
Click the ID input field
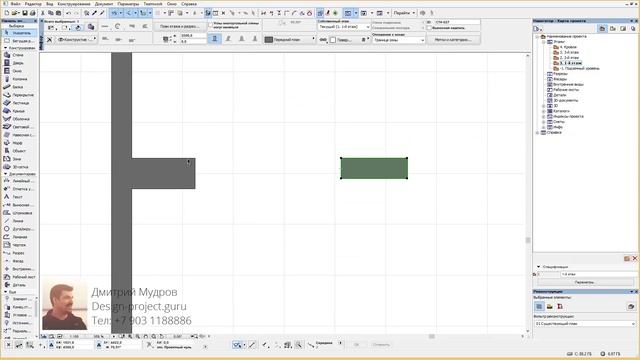[x=457, y=22]
